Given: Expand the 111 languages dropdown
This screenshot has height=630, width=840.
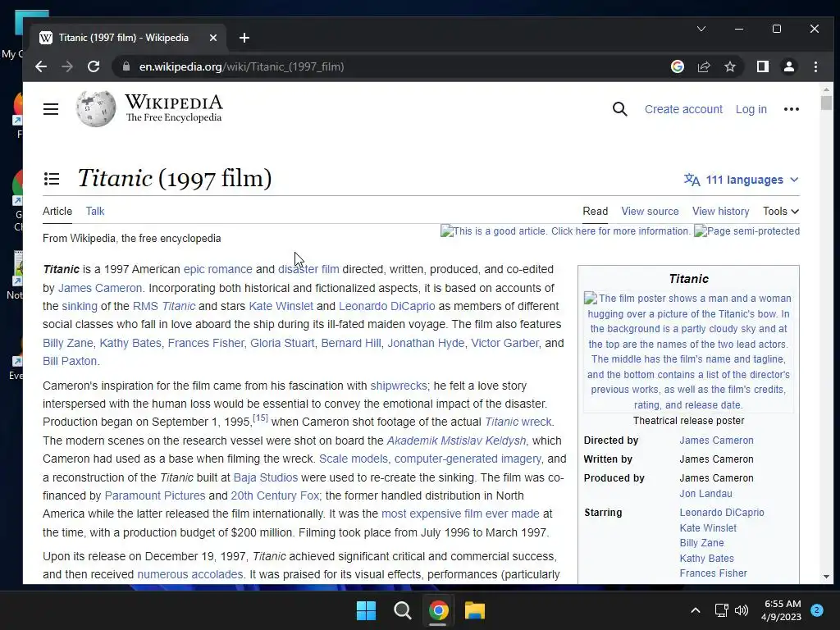Looking at the screenshot, I should pos(742,180).
